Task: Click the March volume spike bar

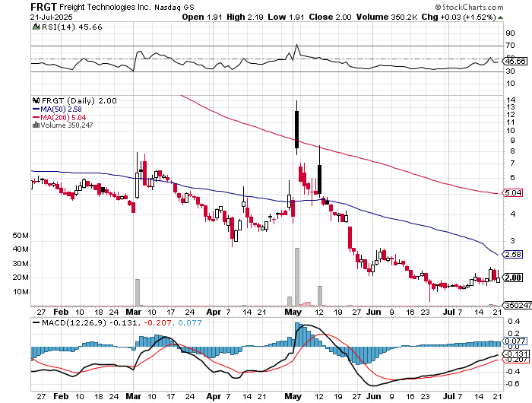Action: coord(138,293)
